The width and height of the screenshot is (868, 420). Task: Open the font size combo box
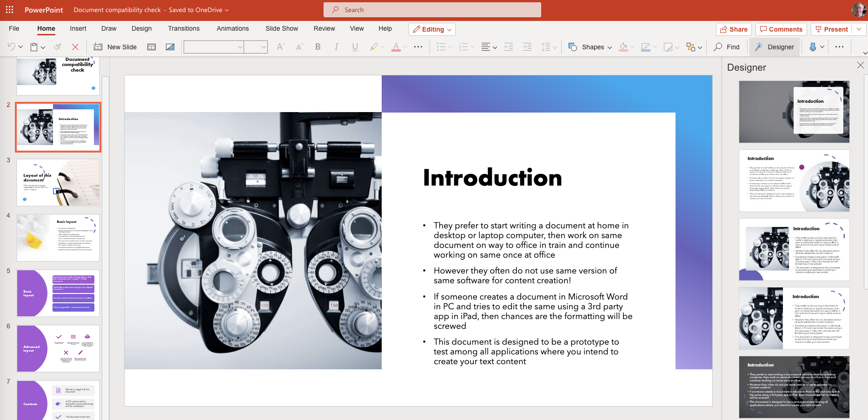point(256,47)
